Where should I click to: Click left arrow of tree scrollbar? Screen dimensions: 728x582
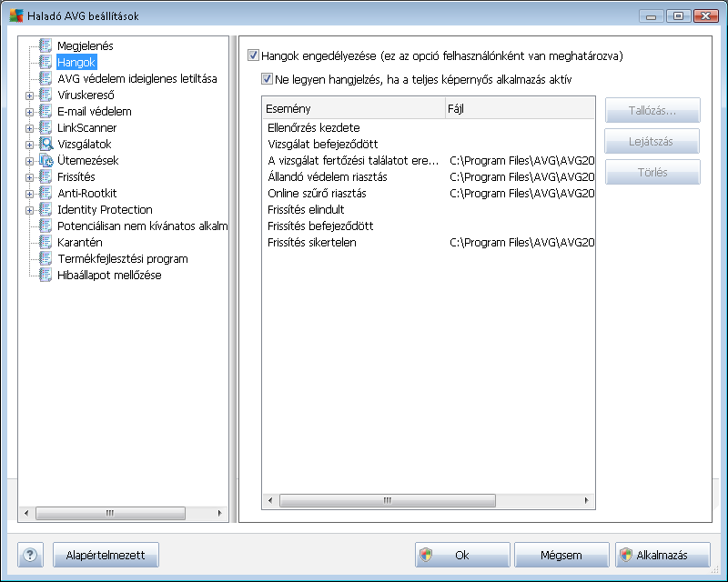click(26, 513)
